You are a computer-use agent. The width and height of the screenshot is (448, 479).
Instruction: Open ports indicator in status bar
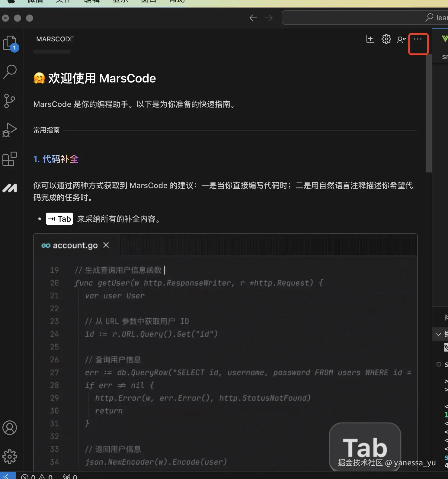(x=70, y=477)
